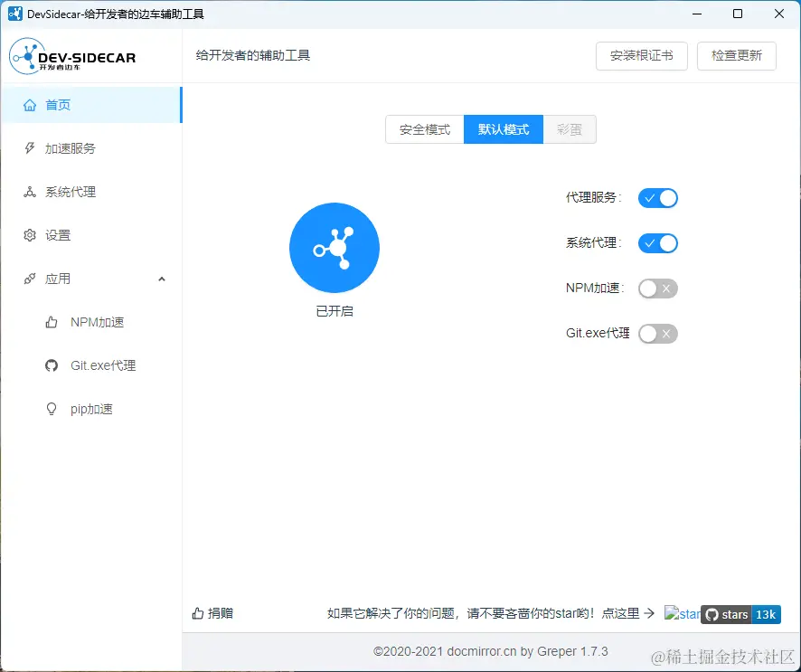Click the gear icon beside 设置

coord(30,235)
